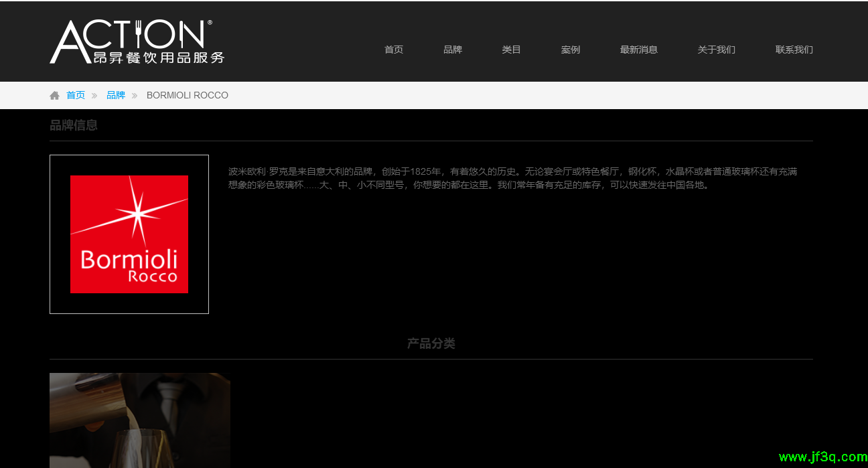Screen dimensions: 868x468
Task: Click the 首页 breadcrumb link
Action: (76, 95)
